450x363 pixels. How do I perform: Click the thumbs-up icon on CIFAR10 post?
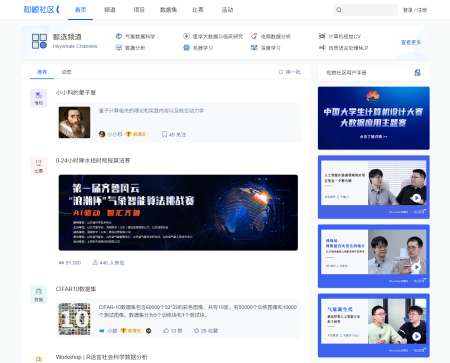pos(166,331)
